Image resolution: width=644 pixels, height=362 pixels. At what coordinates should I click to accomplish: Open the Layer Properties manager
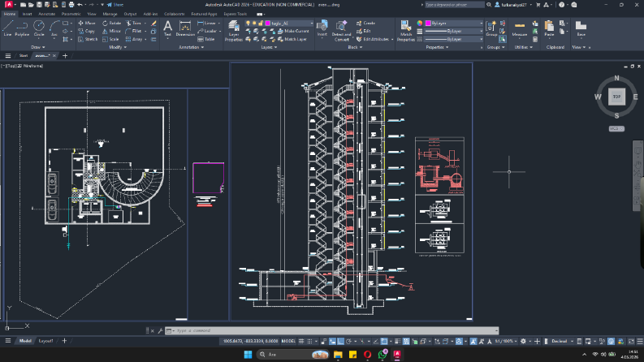[234, 31]
